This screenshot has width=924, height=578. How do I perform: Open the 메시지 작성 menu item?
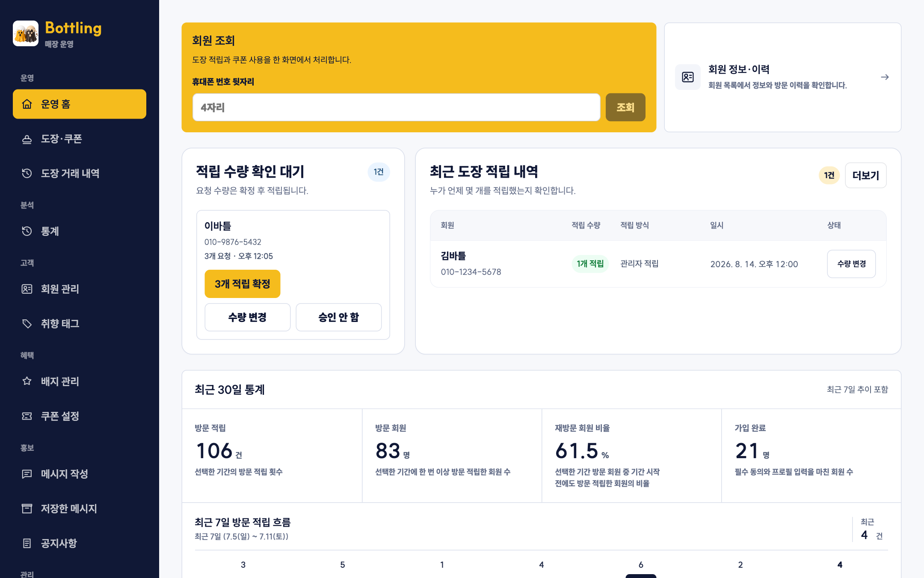pos(80,474)
